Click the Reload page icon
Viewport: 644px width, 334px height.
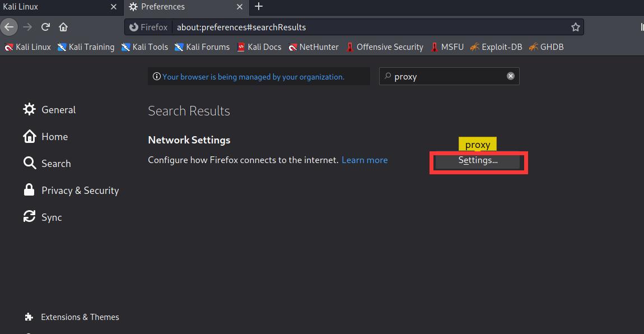[46, 27]
